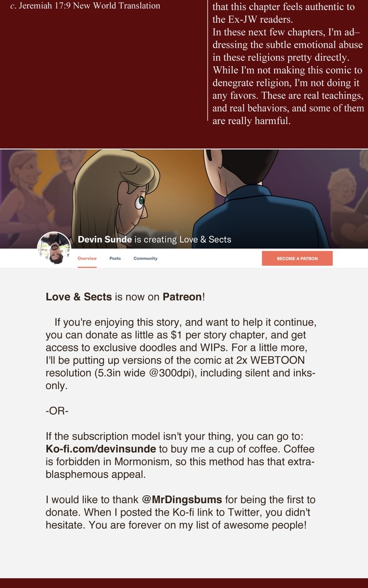Viewport: 368px width, 588px height.
Task: Click the dark red footer bar
Action: tap(184, 583)
